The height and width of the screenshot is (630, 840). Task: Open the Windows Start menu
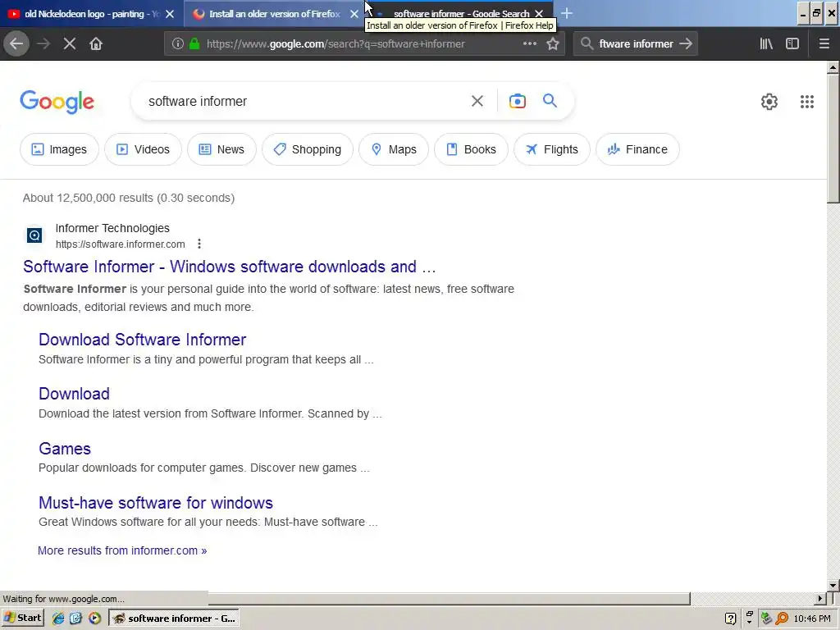pos(22,619)
